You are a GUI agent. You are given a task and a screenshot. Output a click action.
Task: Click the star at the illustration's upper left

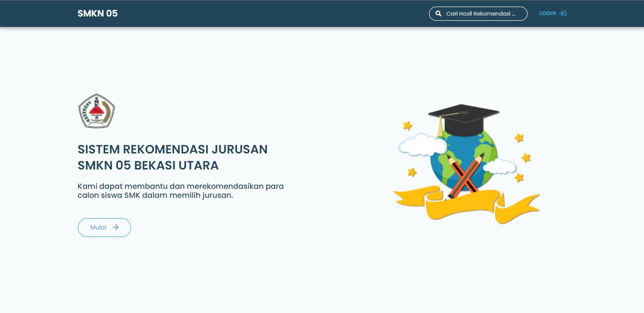(407, 126)
